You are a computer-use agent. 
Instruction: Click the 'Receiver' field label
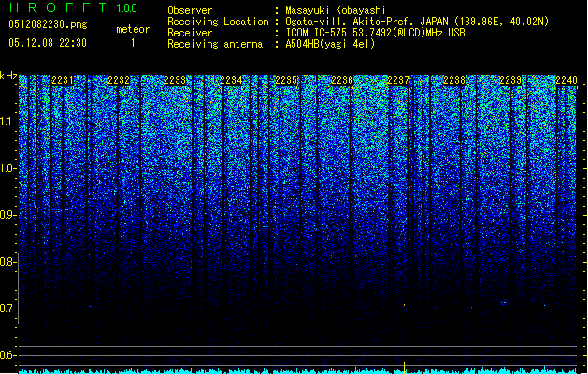[x=190, y=33]
